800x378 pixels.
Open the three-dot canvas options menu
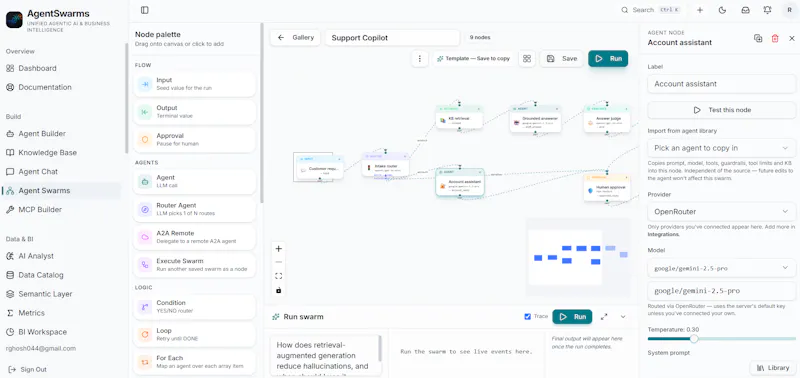coord(419,59)
